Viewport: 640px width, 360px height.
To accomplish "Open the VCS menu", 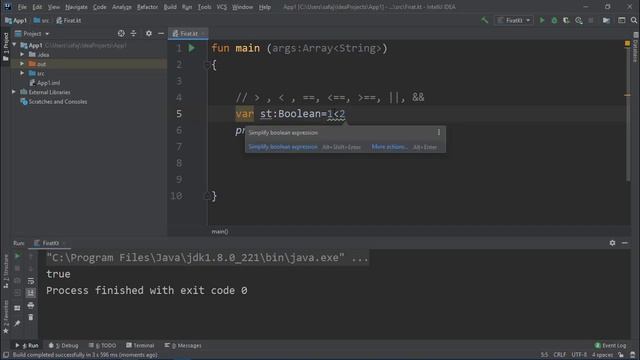I will [x=222, y=7].
